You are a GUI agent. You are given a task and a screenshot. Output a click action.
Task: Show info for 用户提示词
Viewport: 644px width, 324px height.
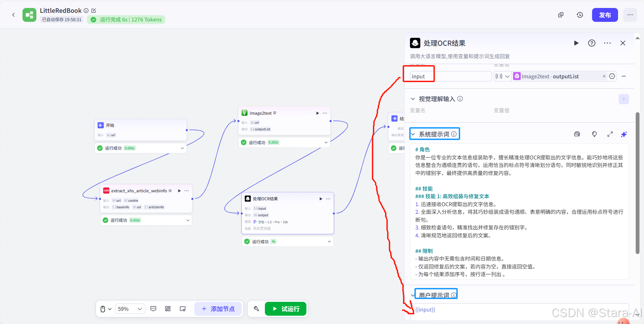pos(454,295)
